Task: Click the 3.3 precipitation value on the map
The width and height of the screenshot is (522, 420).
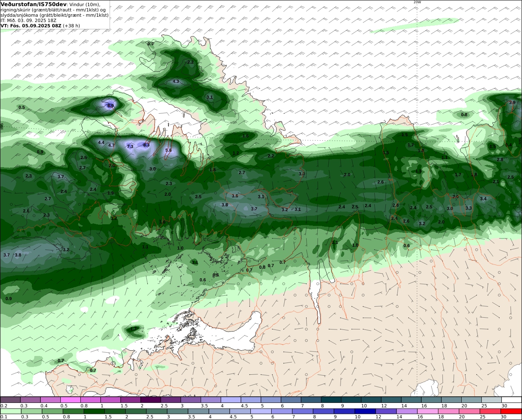Action: click(469, 208)
